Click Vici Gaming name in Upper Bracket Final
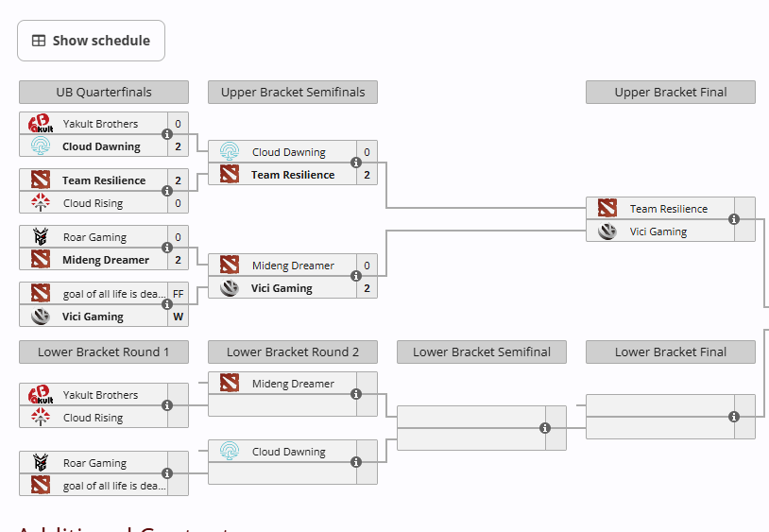 pyautogui.click(x=658, y=232)
